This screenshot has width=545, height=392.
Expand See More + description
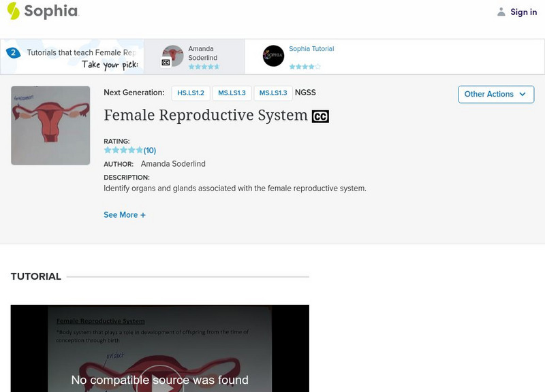[125, 215]
